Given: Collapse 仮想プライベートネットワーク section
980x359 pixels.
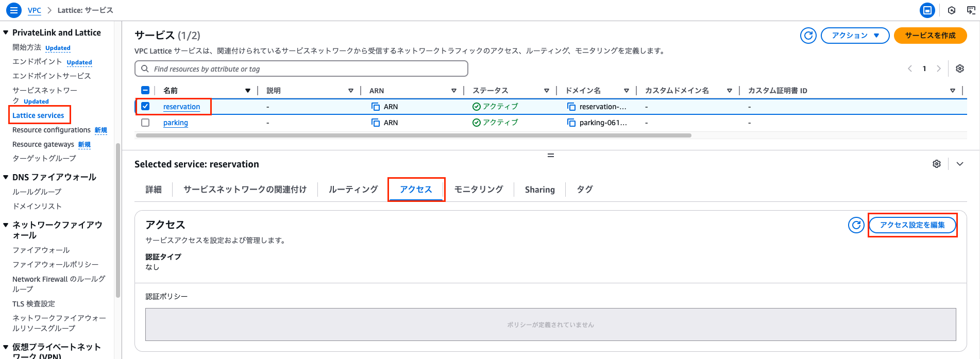Looking at the screenshot, I should pyautogui.click(x=6, y=347).
